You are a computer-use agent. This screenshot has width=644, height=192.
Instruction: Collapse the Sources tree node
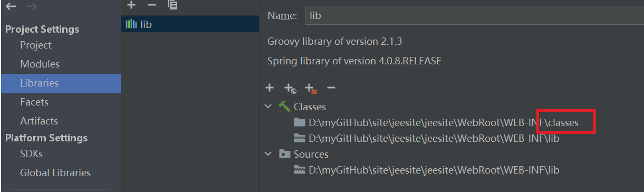click(x=268, y=154)
